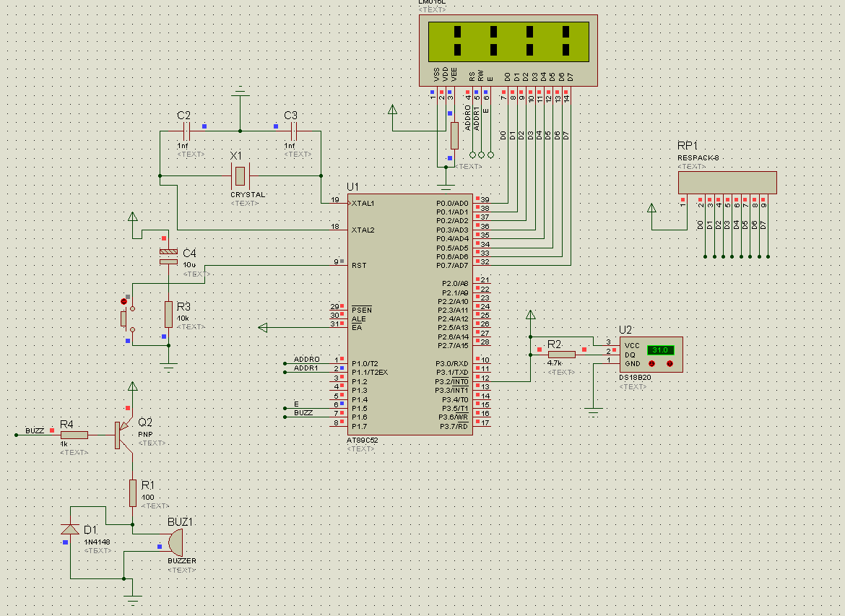Click the X1 crystal oscillator symbol

(239, 175)
